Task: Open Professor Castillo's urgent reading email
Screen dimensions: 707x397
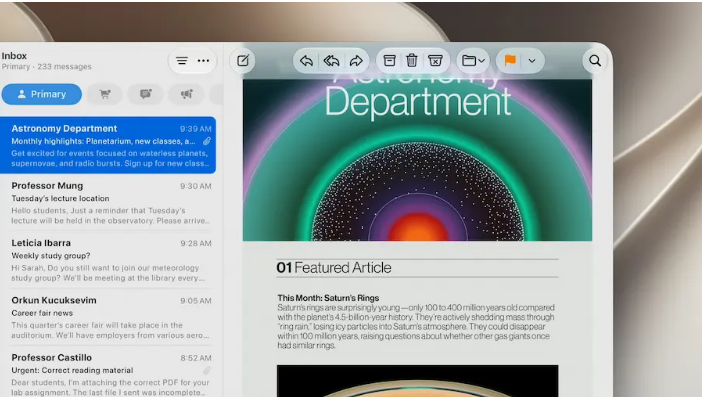Action: tap(108, 374)
